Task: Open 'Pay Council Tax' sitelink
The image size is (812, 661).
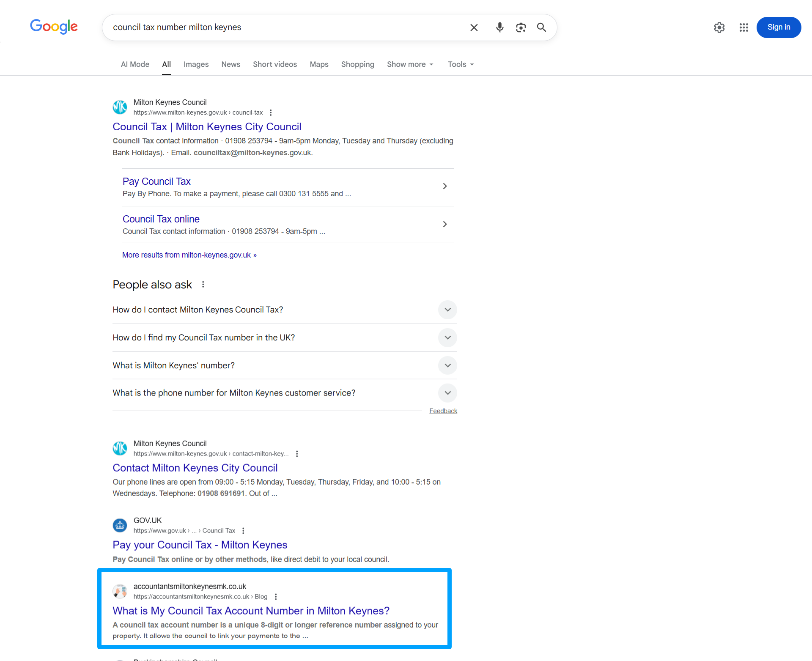Action: (156, 181)
